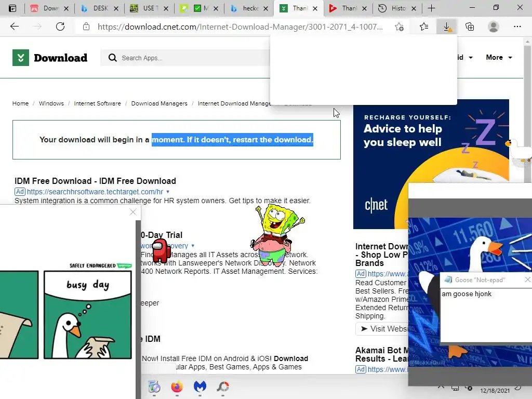Close the History tab
This screenshot has height=399, width=532.
[414, 8]
